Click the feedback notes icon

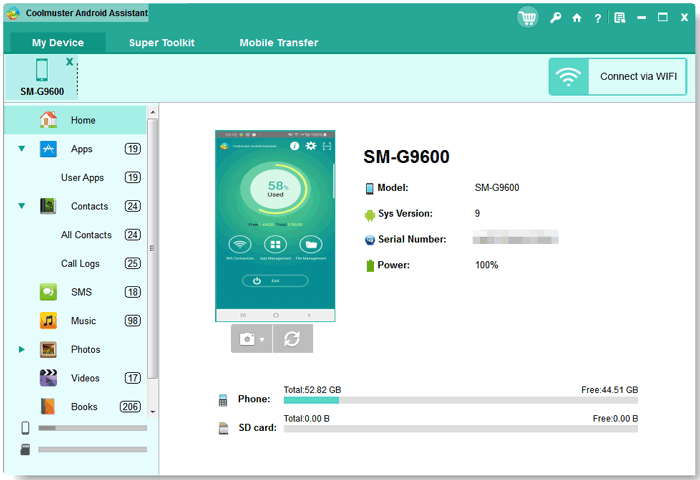point(620,18)
